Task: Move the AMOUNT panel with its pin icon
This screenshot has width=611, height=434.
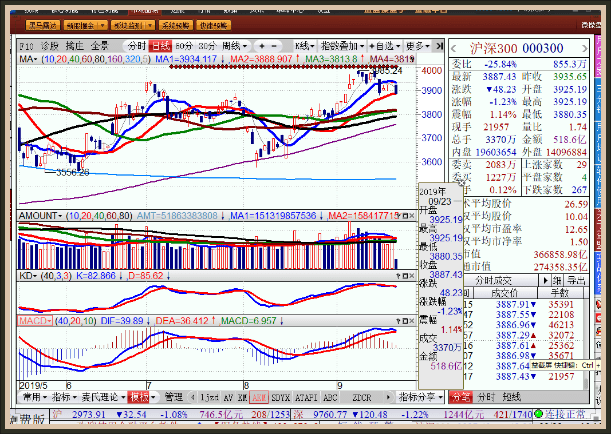Action: tap(399, 215)
